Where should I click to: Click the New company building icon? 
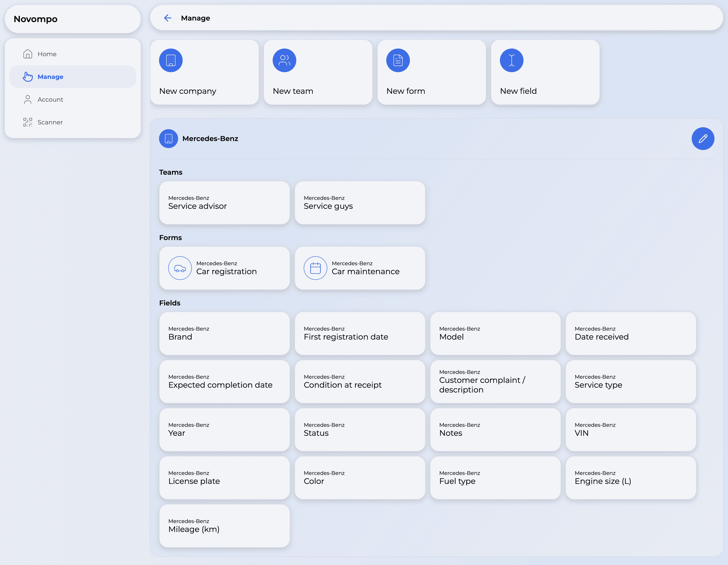(x=171, y=60)
